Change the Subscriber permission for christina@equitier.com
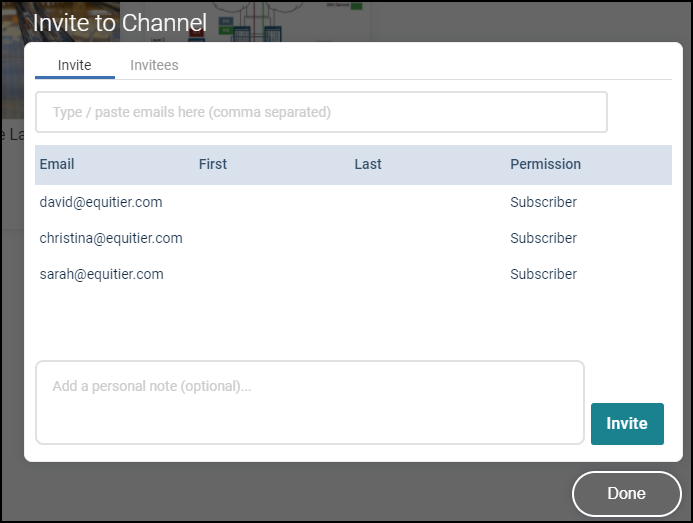The image size is (693, 523). pos(543,238)
